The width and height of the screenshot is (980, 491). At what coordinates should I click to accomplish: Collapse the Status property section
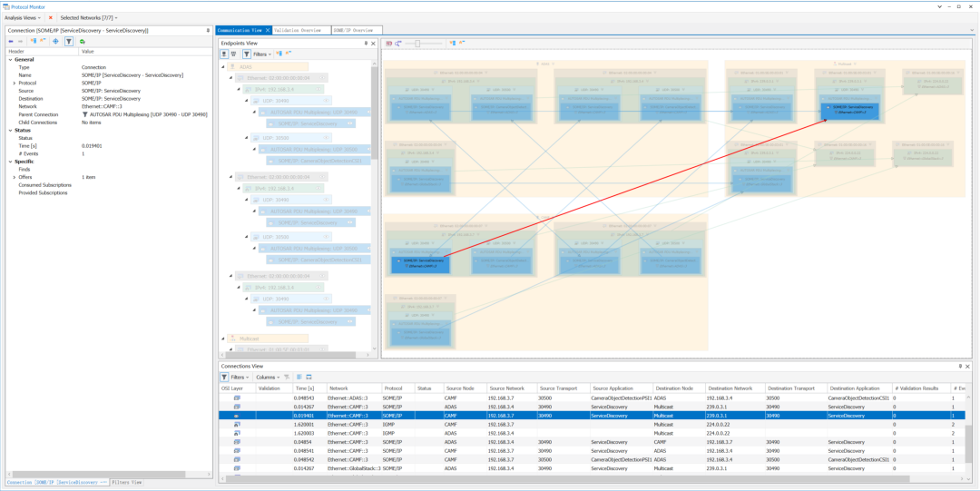click(x=11, y=130)
